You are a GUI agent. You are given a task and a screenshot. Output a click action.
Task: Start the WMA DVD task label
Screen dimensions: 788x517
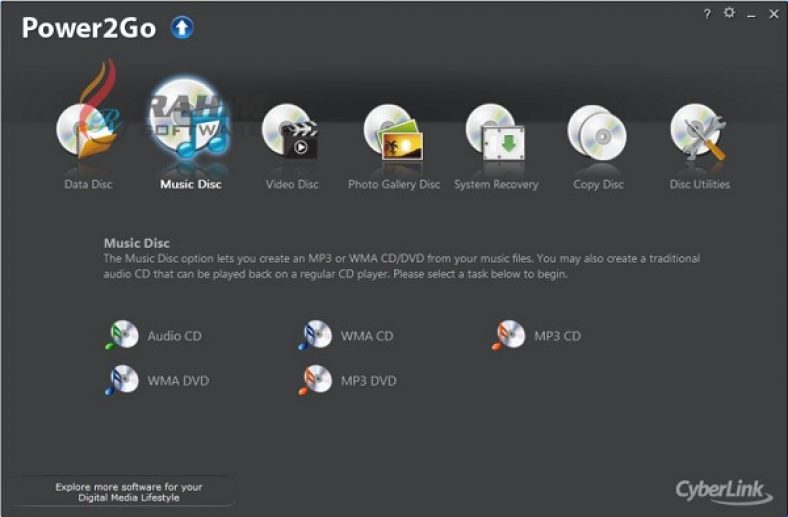click(178, 380)
